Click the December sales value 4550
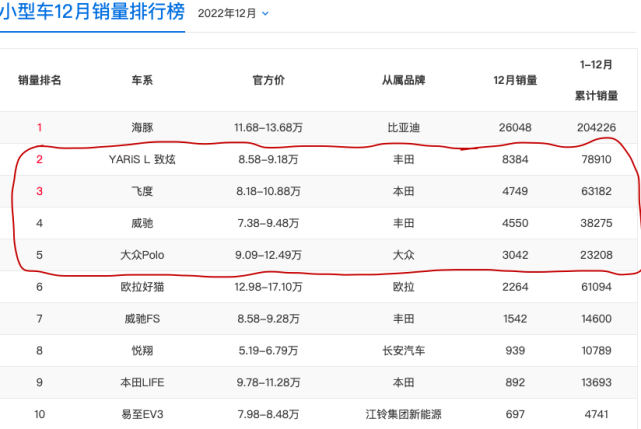Viewport: 641px width, 429px height. pos(515,223)
